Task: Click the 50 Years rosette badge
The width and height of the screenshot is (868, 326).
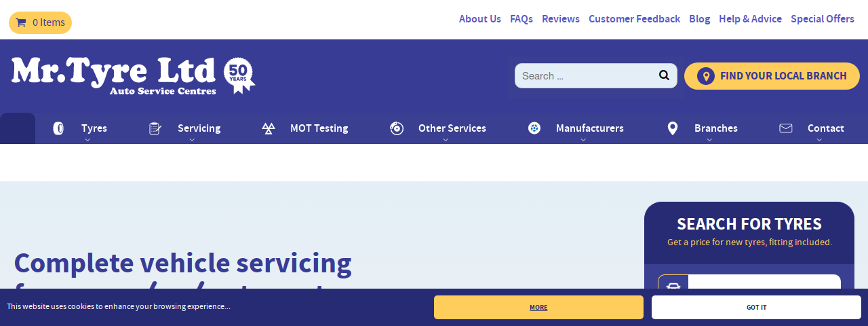Action: [x=239, y=75]
